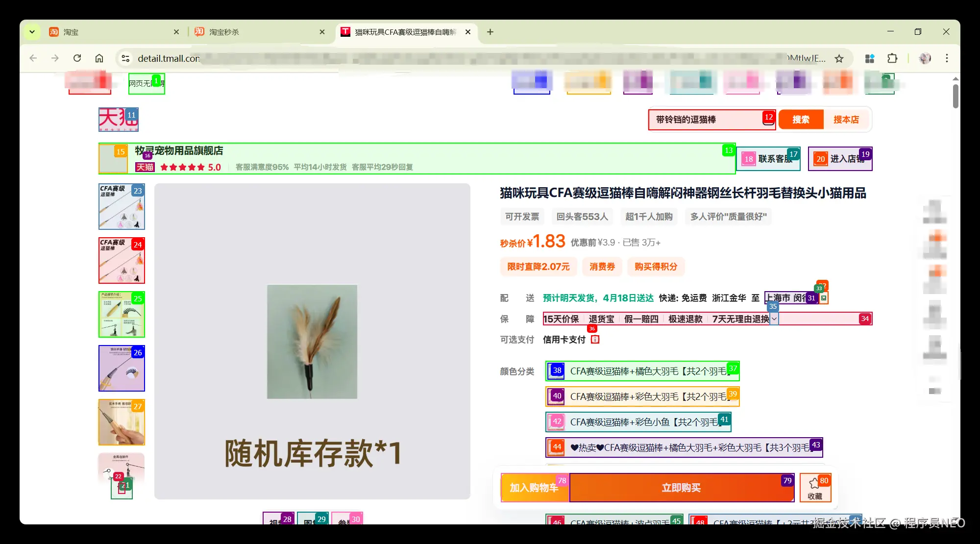Select the CFA赛级逗猫棒+橘色大羽毛 option
980x544 pixels.
(x=642, y=371)
